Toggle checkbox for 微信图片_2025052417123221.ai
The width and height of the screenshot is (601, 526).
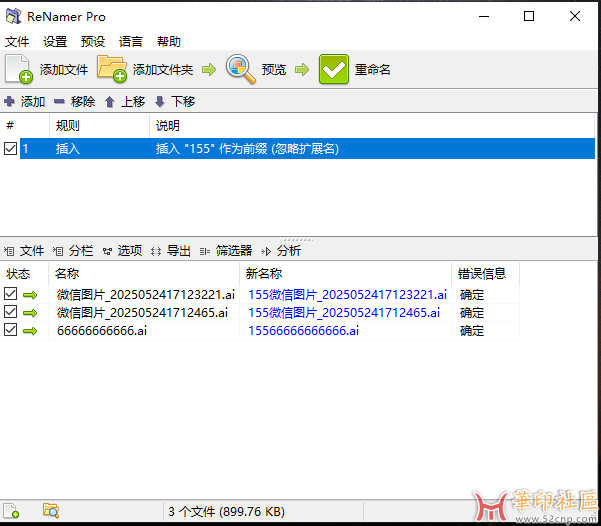click(x=10, y=294)
